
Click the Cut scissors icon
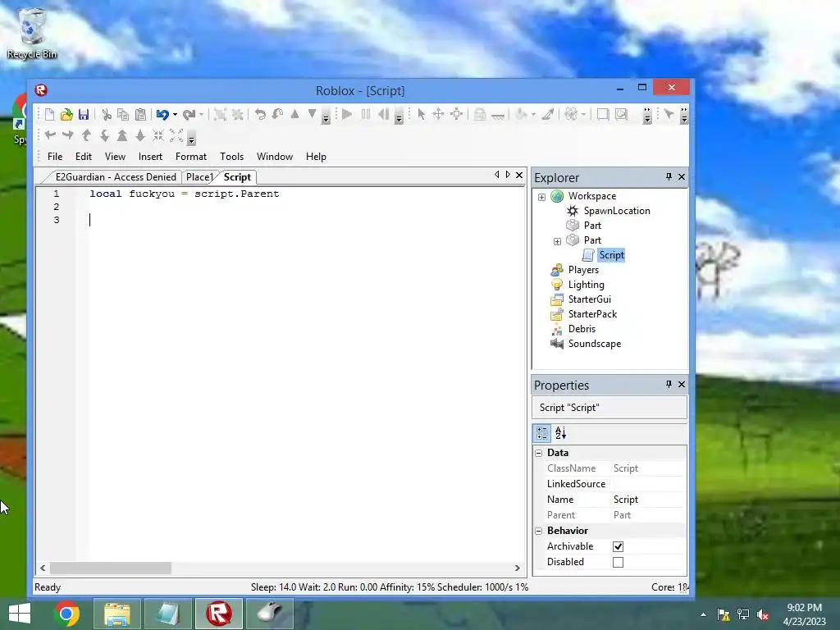coord(106,114)
